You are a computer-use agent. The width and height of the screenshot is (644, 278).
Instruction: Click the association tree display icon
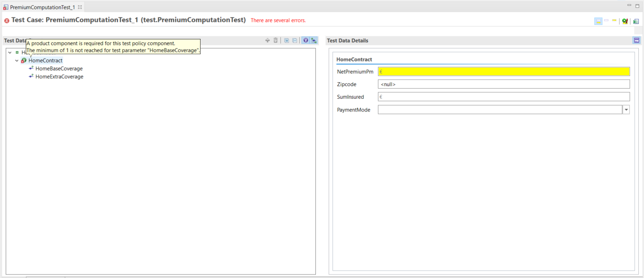(x=314, y=40)
